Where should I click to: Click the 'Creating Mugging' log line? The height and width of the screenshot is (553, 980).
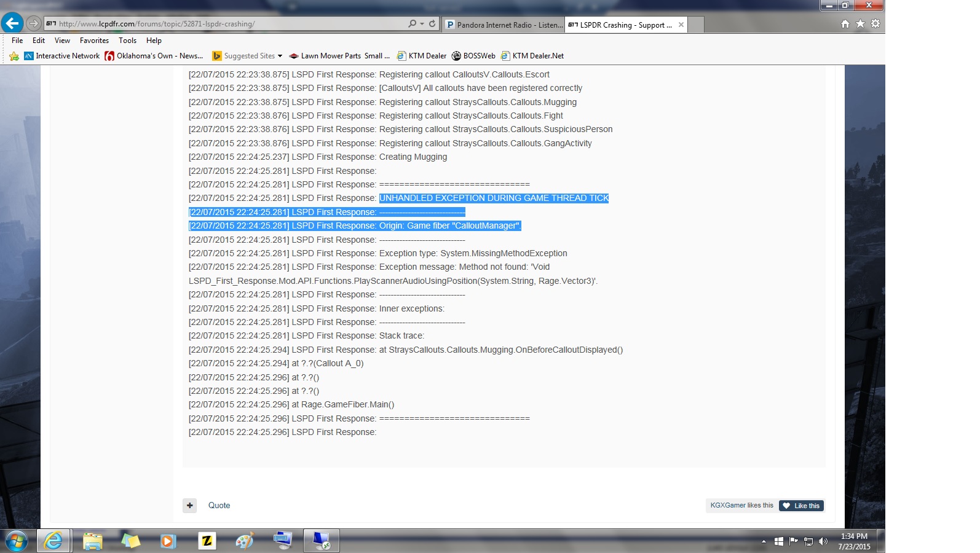click(x=317, y=157)
